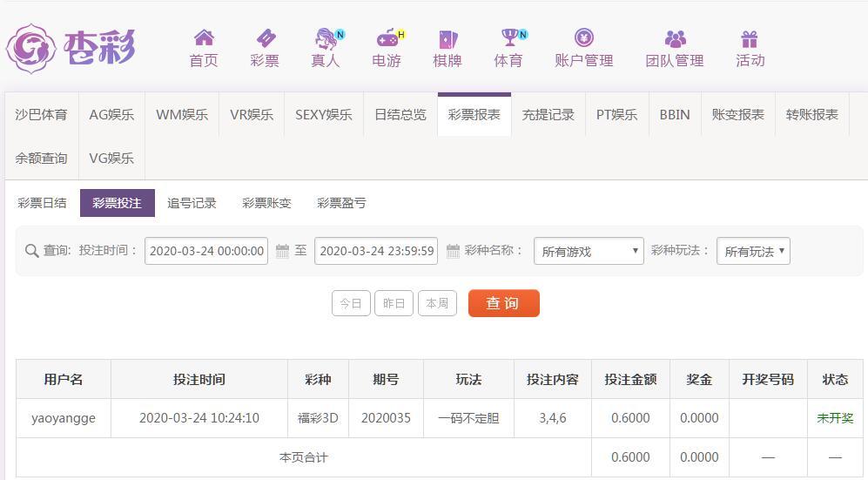This screenshot has width=868, height=480.
Task: Open the 棋牌 cards icon
Action: [x=447, y=38]
